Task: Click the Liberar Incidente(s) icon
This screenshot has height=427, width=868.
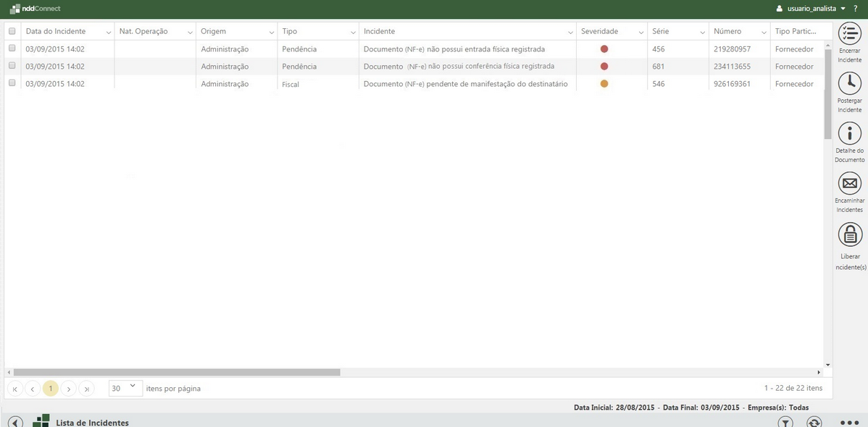Action: (x=849, y=234)
